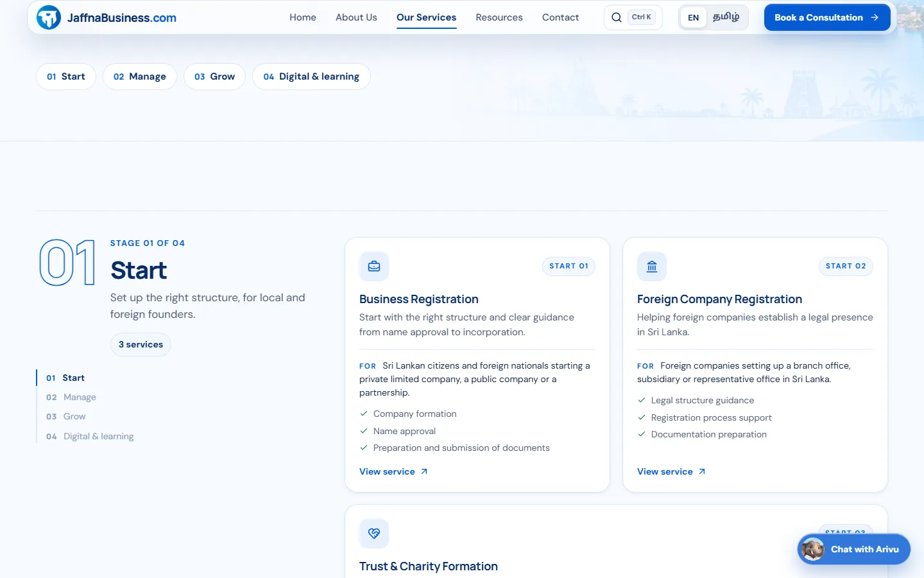This screenshot has width=924, height=578.
Task: Click the briefcase icon on Business Registration card
Action: (374, 267)
